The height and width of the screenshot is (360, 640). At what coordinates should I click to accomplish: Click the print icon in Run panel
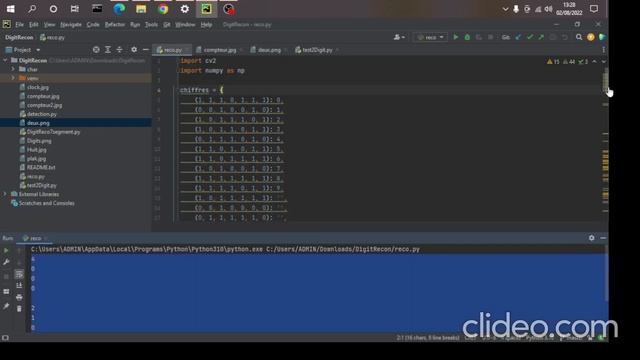19,297
